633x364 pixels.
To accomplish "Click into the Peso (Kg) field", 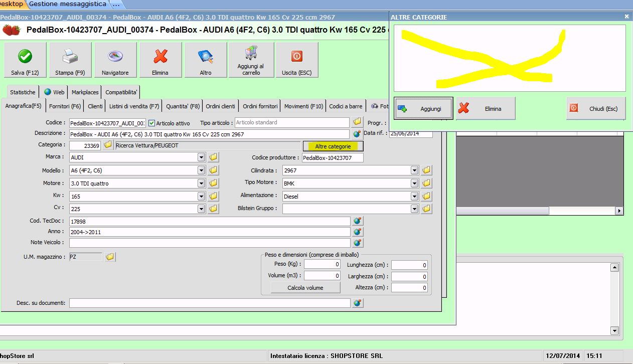I will (323, 264).
